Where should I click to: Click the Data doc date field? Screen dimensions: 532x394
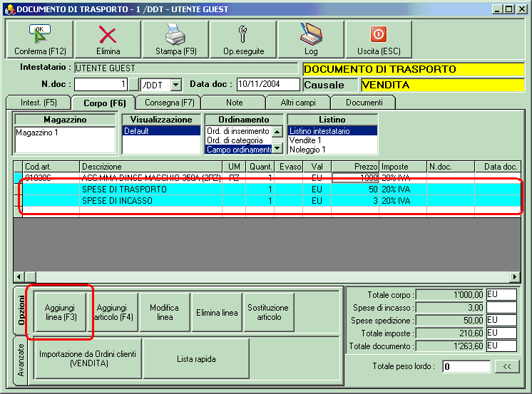tap(269, 85)
